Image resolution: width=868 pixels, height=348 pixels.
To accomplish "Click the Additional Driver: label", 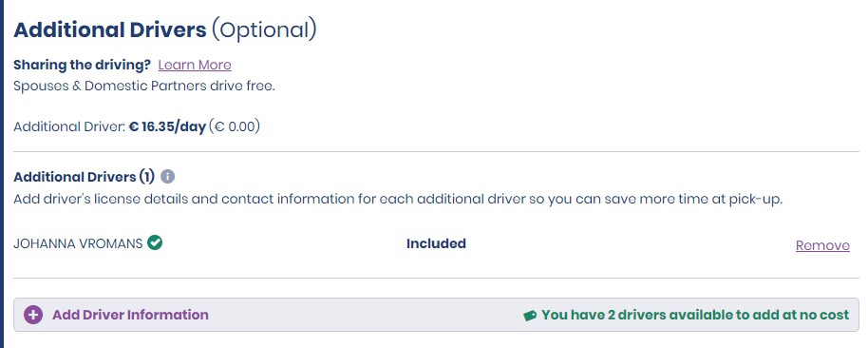I will [x=69, y=126].
